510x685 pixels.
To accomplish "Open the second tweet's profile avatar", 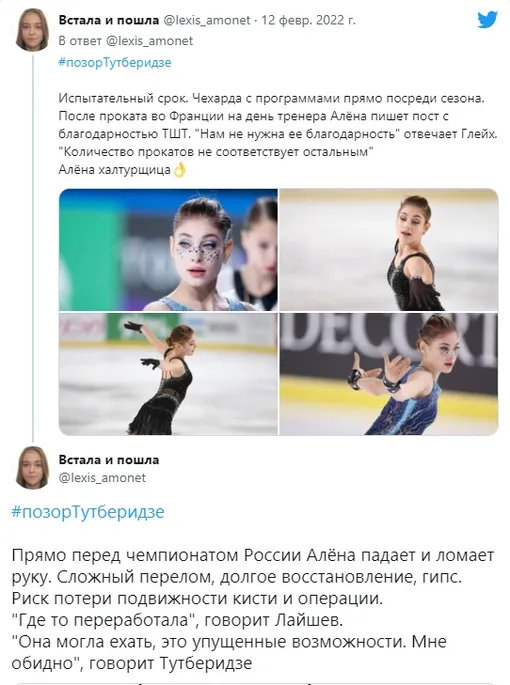I will [x=33, y=467].
